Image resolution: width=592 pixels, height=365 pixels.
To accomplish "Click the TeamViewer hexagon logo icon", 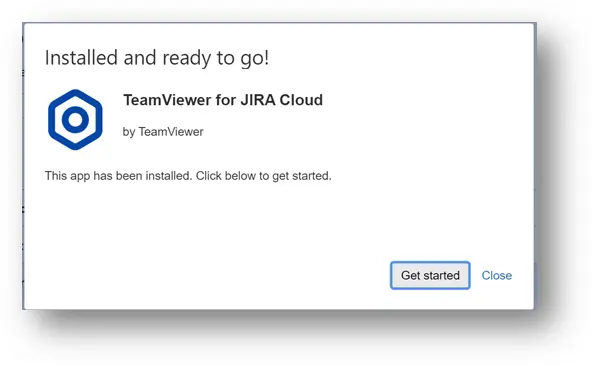I will 75,120.
